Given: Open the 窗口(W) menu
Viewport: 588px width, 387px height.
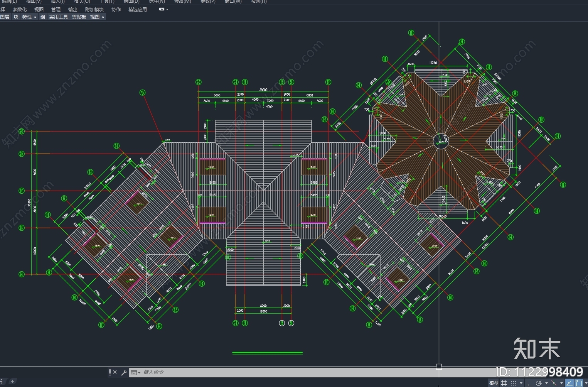Looking at the screenshot, I should (233, 2).
